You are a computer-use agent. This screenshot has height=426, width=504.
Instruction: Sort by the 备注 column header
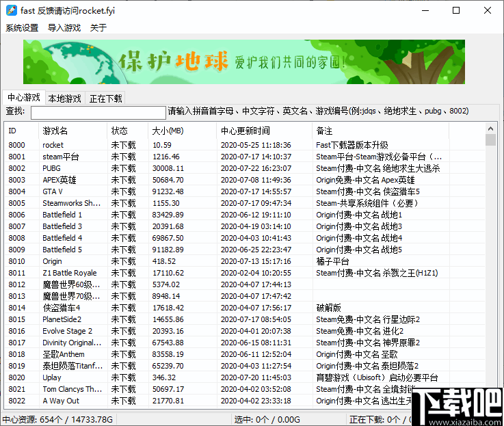click(x=381, y=131)
